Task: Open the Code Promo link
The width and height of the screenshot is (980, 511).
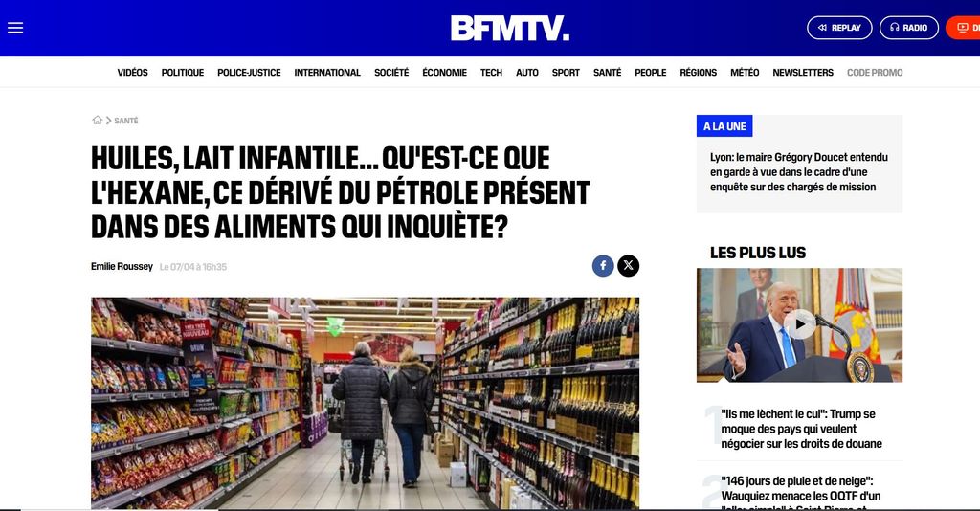Action: (875, 73)
